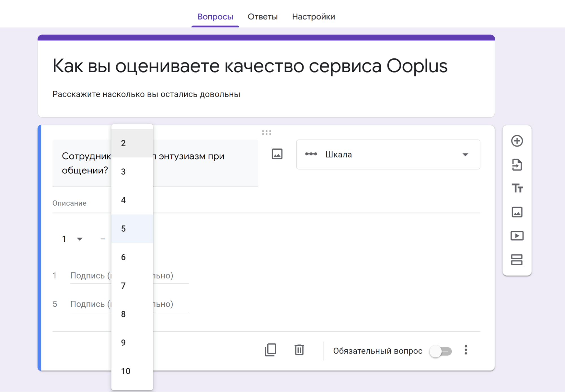
Task: Choose 8 in the scale maximum list
Action: [132, 314]
